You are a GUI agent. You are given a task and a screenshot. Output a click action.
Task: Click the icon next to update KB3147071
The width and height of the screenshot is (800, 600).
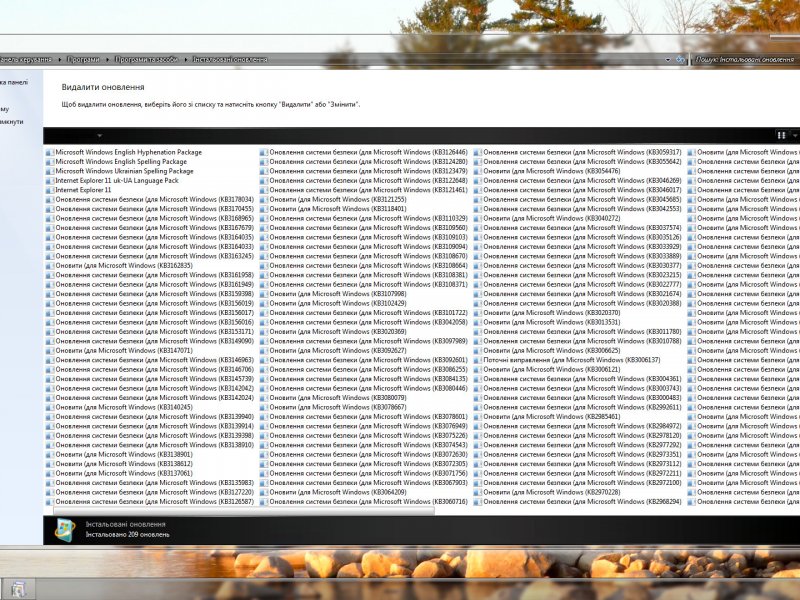point(50,351)
